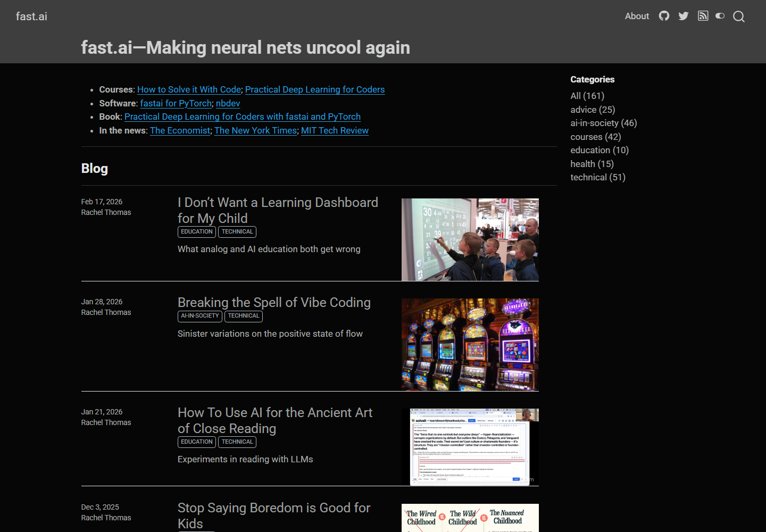Click 'What analog and AI education both get wrong'
The image size is (766, 532).
(269, 249)
